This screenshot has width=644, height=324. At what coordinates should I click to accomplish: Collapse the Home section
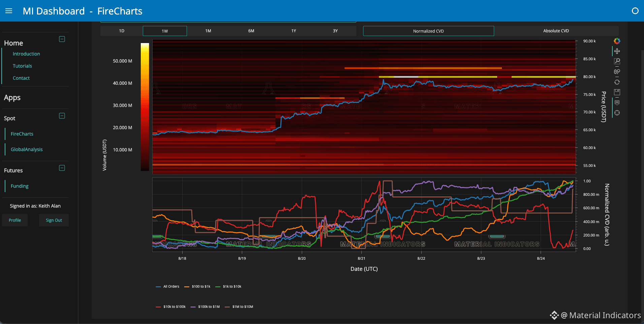point(62,39)
